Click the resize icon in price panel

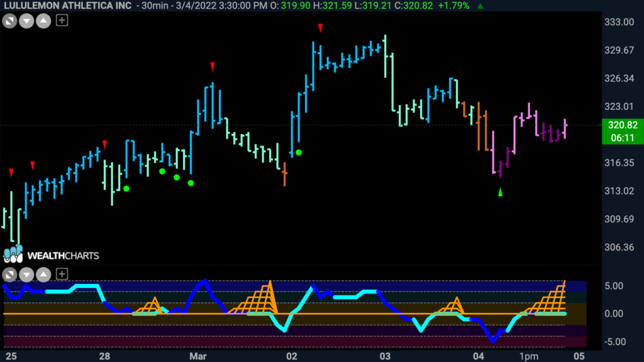coord(9,21)
